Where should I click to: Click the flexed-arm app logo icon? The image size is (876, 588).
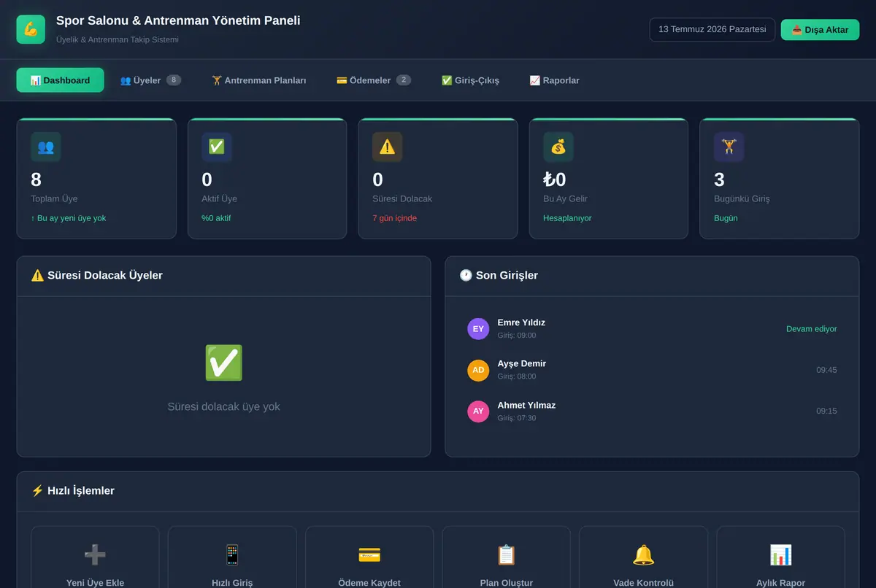click(31, 30)
